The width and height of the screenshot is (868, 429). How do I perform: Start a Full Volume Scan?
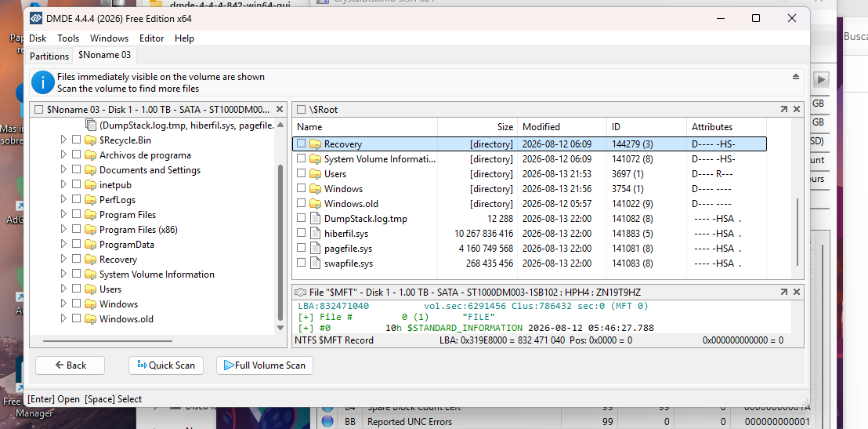(264, 365)
